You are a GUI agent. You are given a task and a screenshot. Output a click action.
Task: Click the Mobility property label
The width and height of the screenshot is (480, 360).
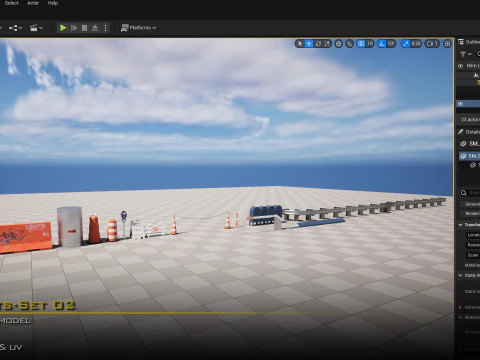click(x=472, y=266)
